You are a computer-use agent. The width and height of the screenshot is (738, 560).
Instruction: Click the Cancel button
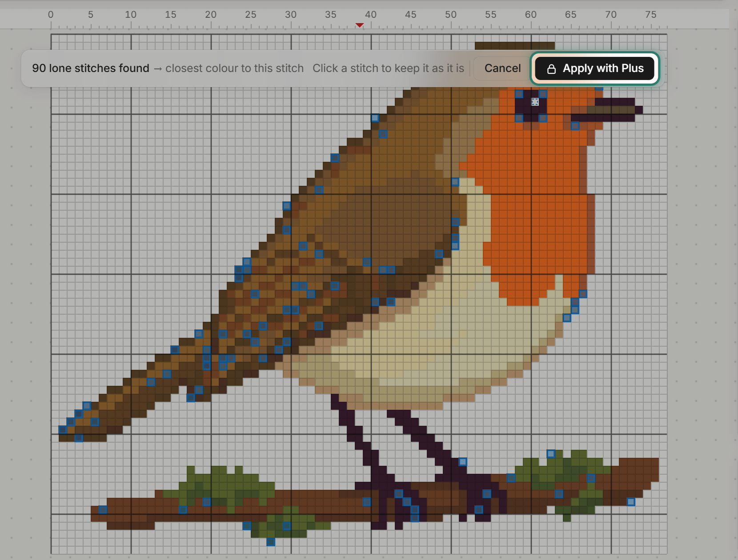[502, 68]
